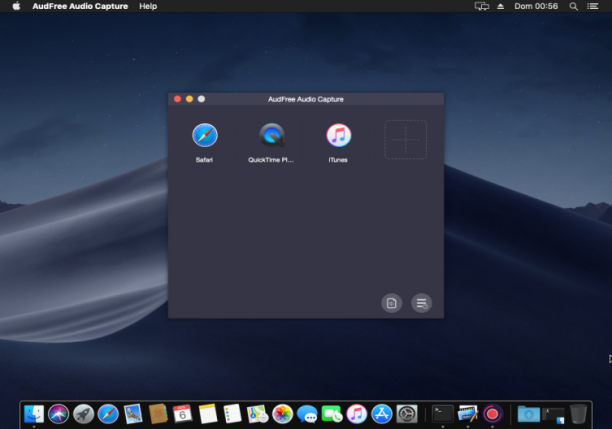The height and width of the screenshot is (429, 612).
Task: Open Notification Center from the menu bar
Action: [592, 6]
